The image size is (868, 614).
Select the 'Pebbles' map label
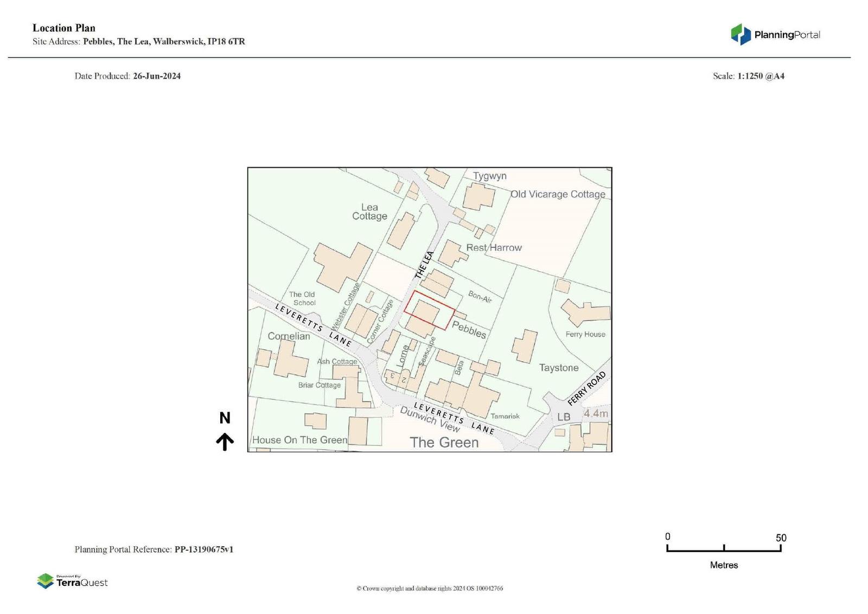469,330
